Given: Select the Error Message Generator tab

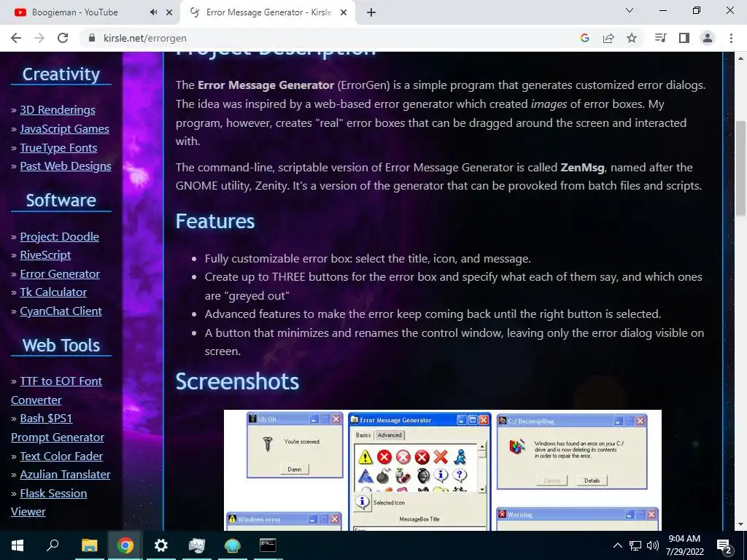Looking at the screenshot, I should pyautogui.click(x=268, y=12).
